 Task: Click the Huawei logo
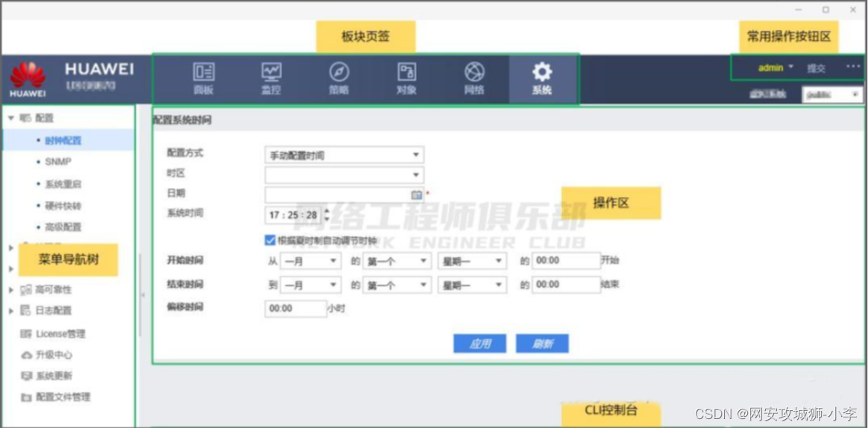coord(28,79)
